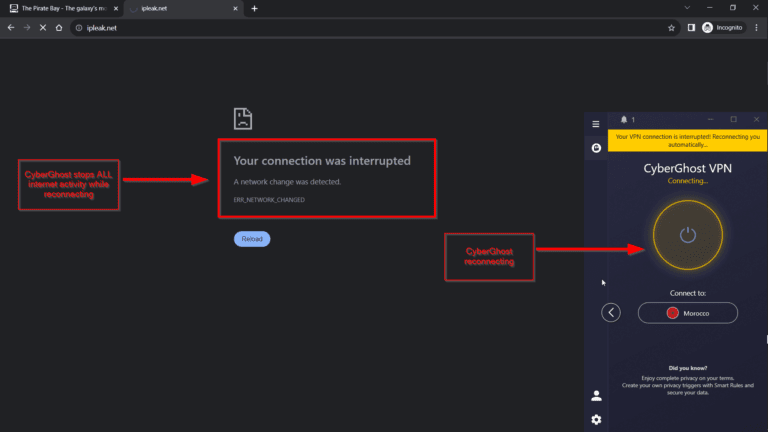Stop loading the page
This screenshot has width=768, height=432.
44,27
